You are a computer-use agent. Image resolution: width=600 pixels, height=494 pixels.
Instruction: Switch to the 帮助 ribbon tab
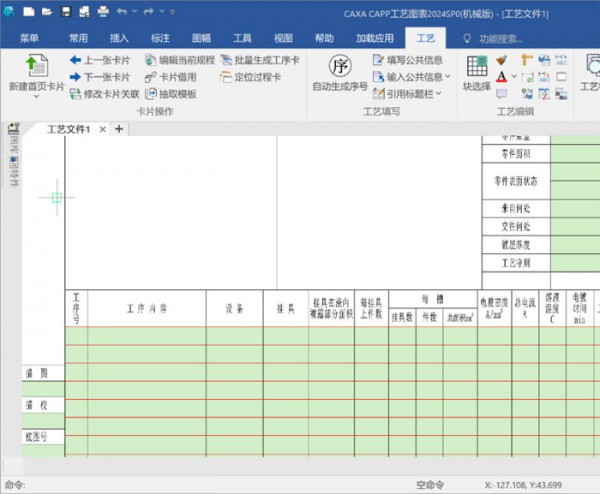[324, 38]
